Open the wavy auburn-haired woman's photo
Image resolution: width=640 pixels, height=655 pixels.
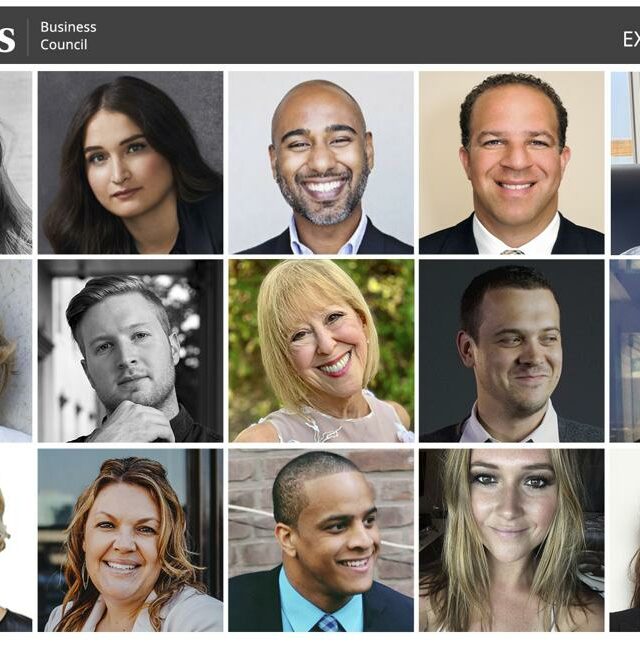[130, 540]
